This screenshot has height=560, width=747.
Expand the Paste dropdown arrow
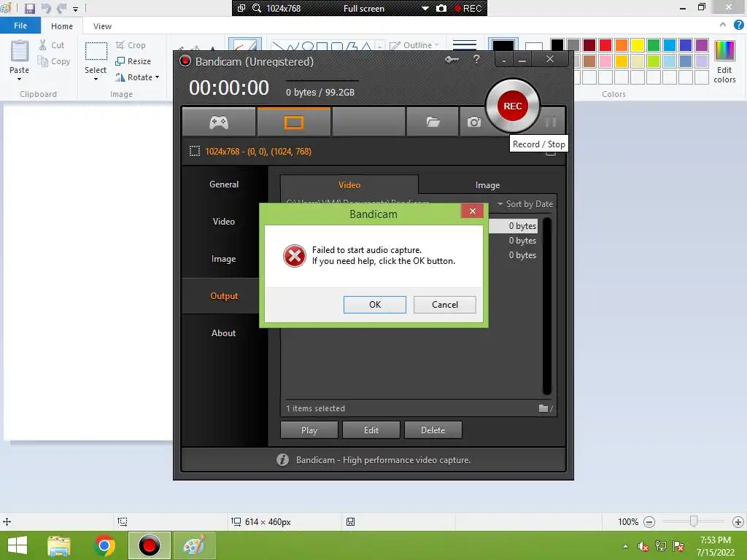20,79
